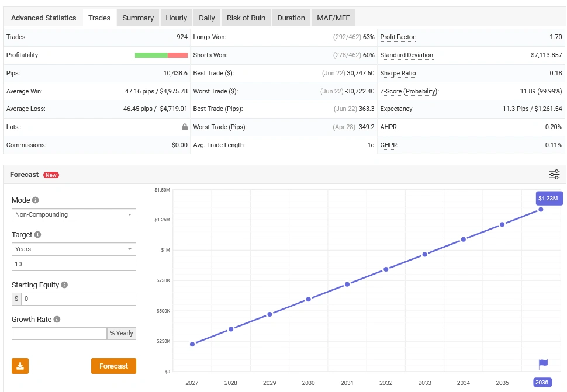Click the Profit Factor label link

(x=397, y=37)
